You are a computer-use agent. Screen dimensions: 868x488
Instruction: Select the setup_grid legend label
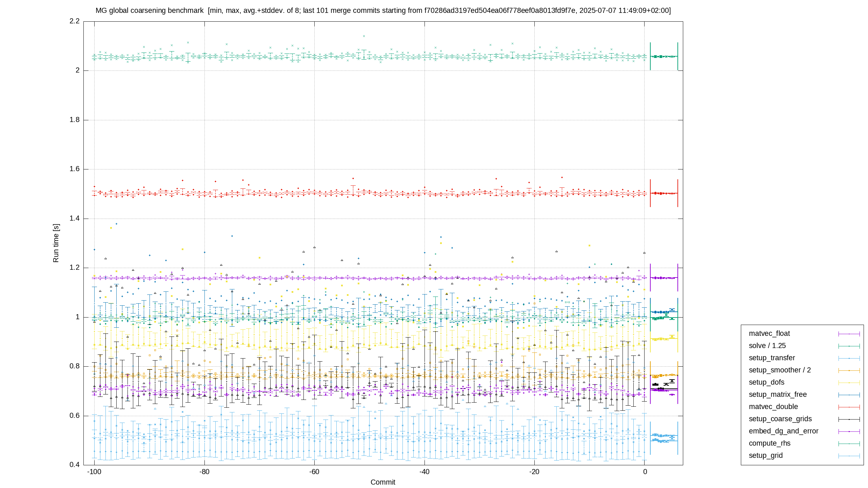766,455
